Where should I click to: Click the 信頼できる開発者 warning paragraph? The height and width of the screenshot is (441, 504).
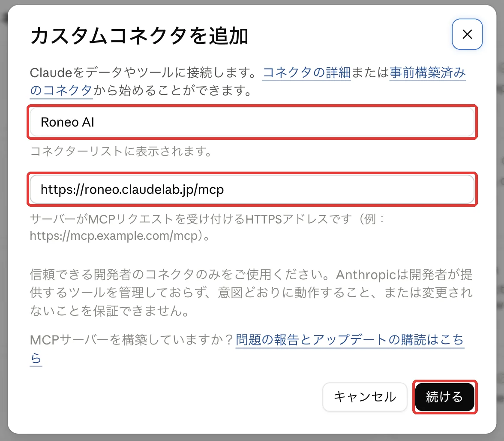point(251,293)
